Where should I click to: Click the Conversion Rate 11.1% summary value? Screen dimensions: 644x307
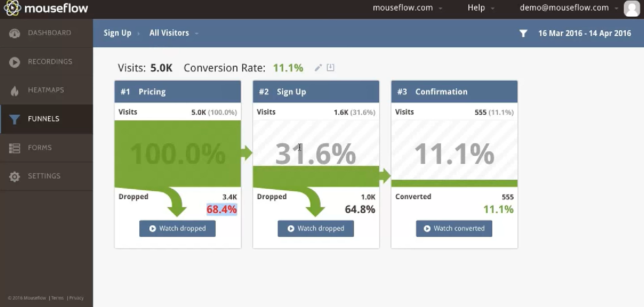[x=288, y=68]
